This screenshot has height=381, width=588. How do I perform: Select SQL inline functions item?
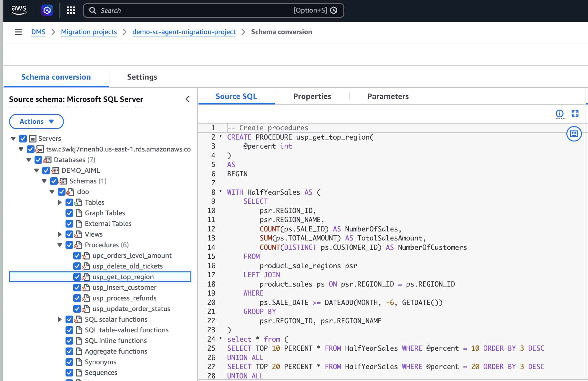click(x=116, y=341)
